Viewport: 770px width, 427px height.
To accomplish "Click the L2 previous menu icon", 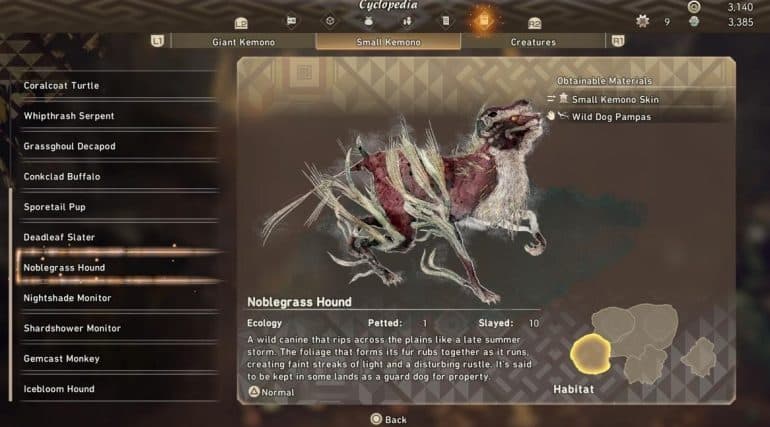I will (x=241, y=23).
